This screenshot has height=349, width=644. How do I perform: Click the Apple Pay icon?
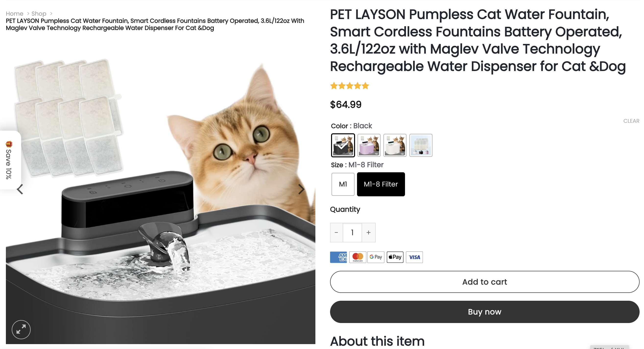coord(395,257)
